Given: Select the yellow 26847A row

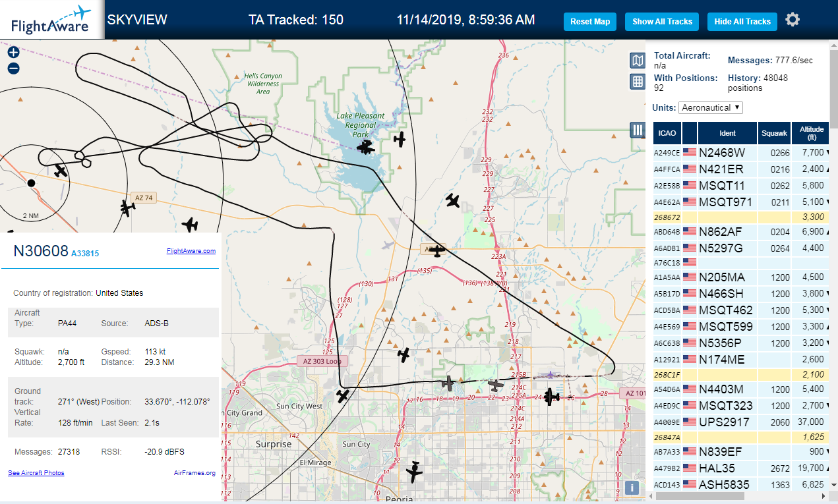Looking at the screenshot, I should [741, 437].
